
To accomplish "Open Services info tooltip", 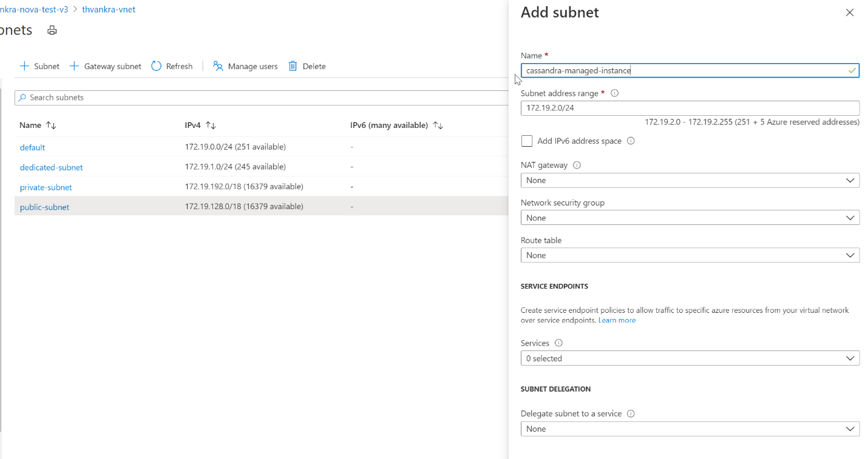I will [558, 343].
